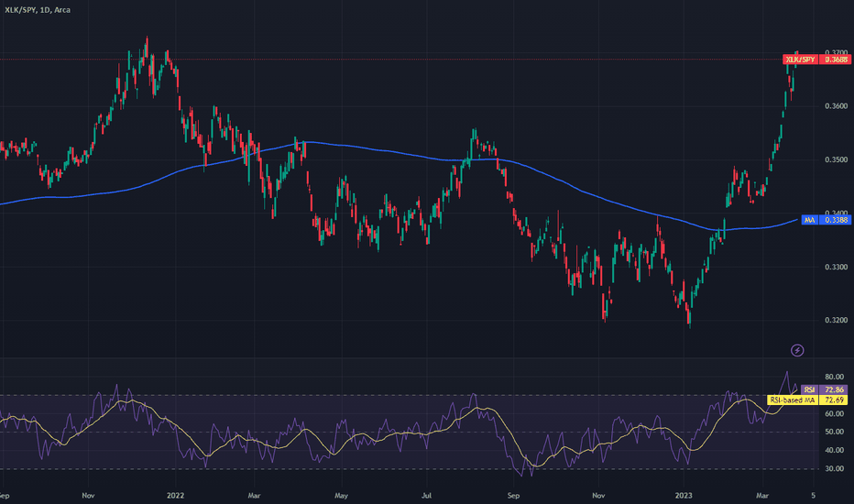Image resolution: width=854 pixels, height=504 pixels.
Task: Click the 30.00 RSI axis value
Action: [x=835, y=468]
